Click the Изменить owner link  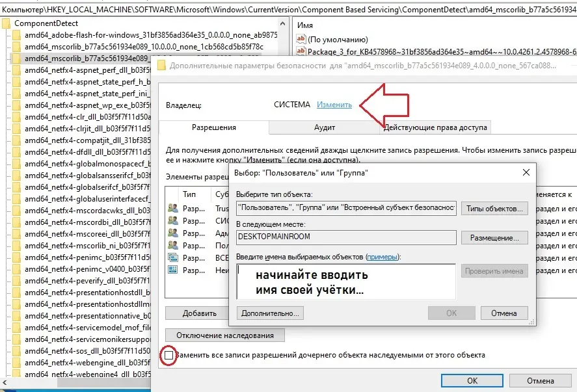coord(334,105)
